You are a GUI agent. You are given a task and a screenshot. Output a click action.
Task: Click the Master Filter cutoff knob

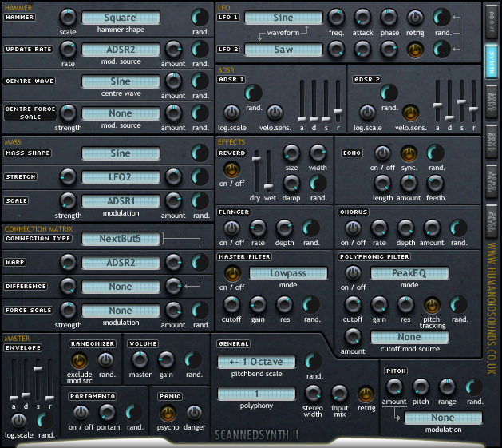point(231,305)
